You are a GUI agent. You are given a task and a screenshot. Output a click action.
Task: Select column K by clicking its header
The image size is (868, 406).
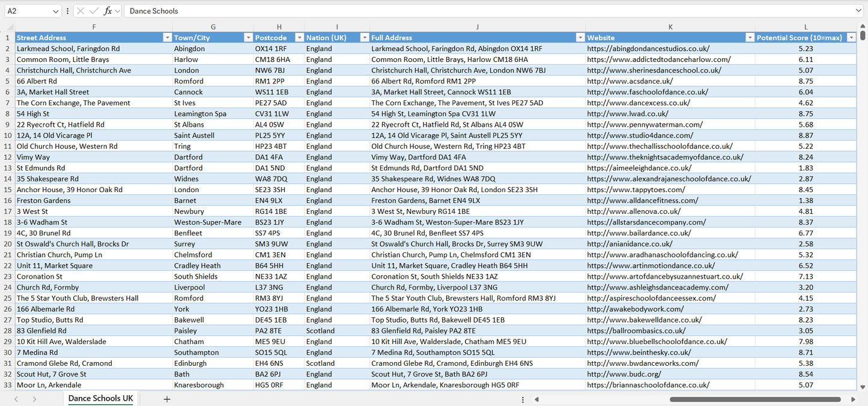(x=670, y=26)
